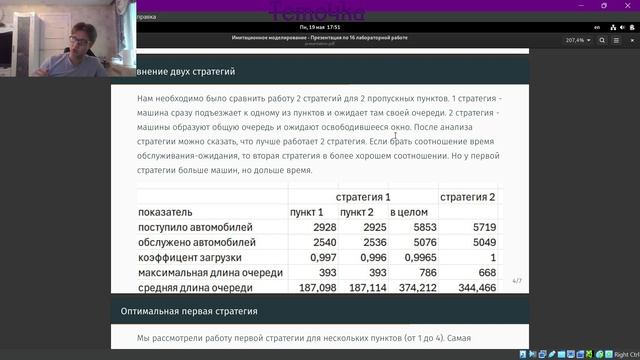This screenshot has width=640, height=360.
Task: Click the Right Ctrl host key indicator
Action: pyautogui.click(x=627, y=355)
